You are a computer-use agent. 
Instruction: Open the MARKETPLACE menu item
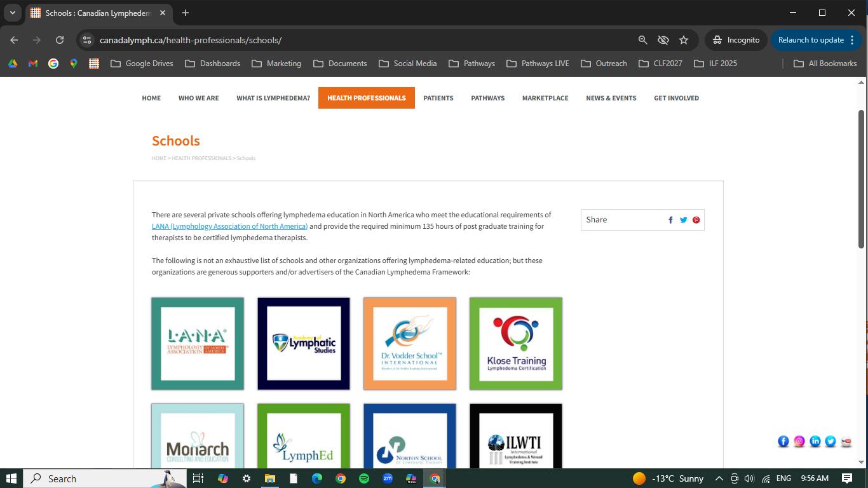pyautogui.click(x=545, y=98)
